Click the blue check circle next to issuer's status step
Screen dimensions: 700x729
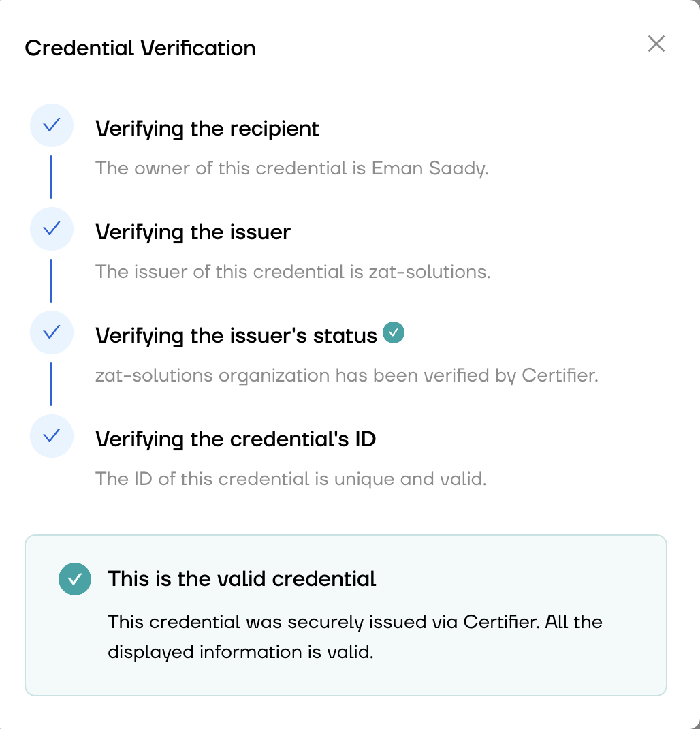click(52, 332)
